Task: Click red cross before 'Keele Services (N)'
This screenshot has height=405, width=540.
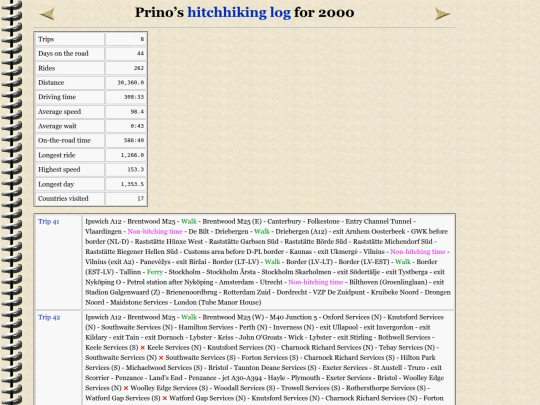Action: [x=143, y=348]
